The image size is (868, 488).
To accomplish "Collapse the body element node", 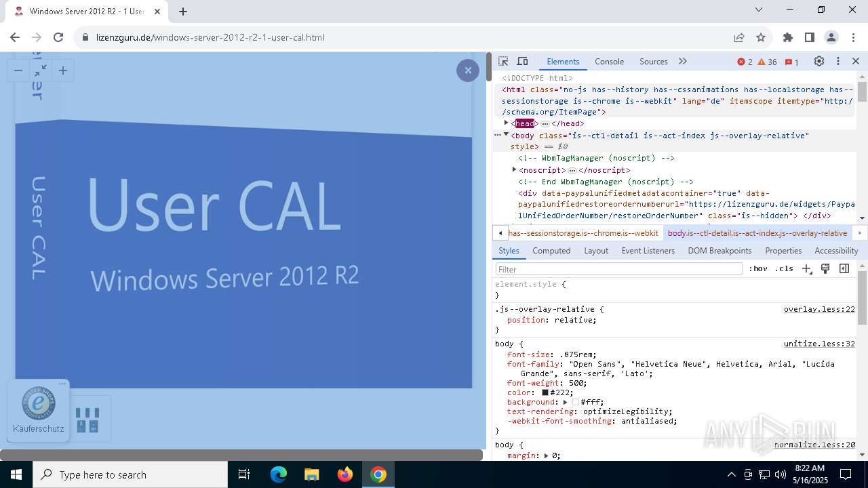I will coord(506,134).
